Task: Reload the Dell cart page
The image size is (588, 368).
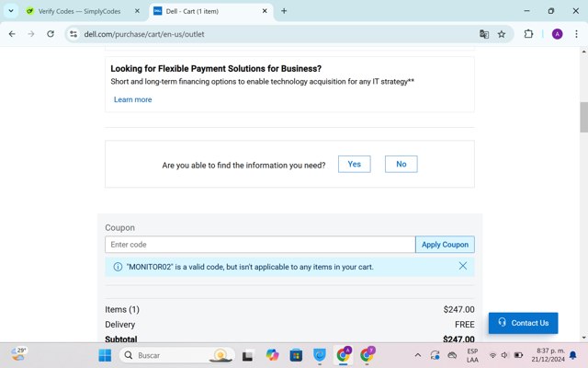Action: click(x=51, y=34)
